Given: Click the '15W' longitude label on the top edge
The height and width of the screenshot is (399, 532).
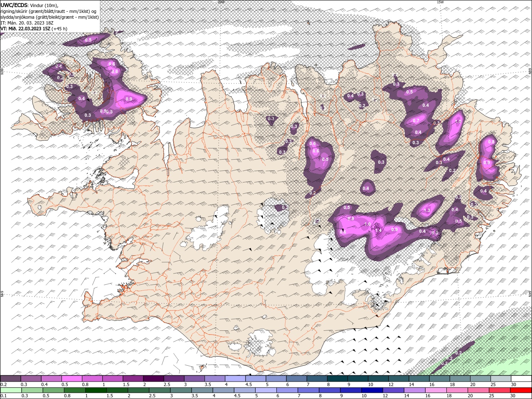Looking at the screenshot, I should coord(440,2).
